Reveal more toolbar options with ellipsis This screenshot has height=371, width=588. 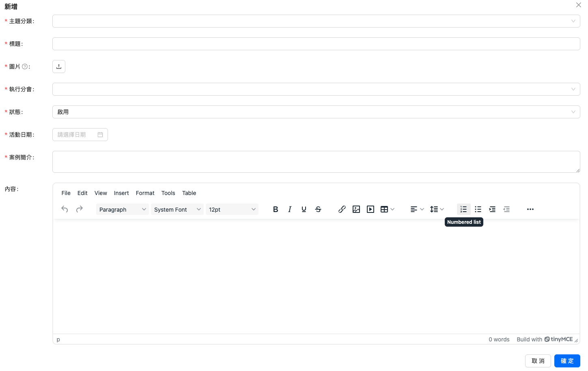530,209
